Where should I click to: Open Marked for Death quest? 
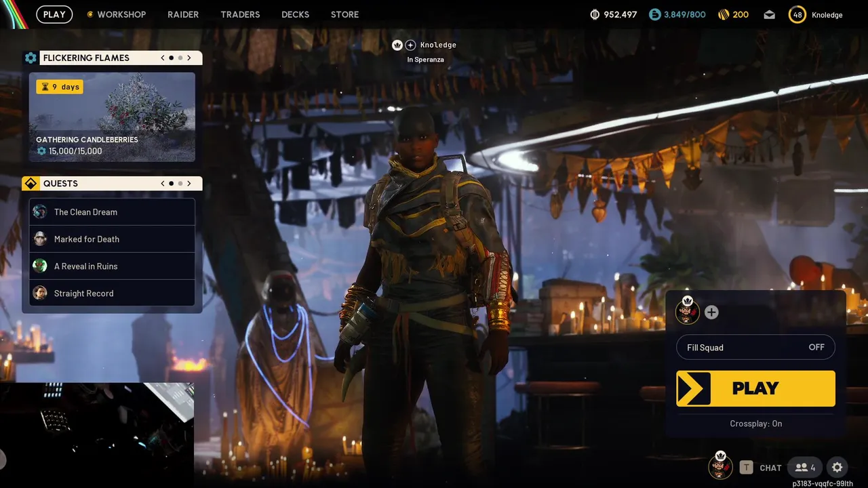tap(112, 239)
